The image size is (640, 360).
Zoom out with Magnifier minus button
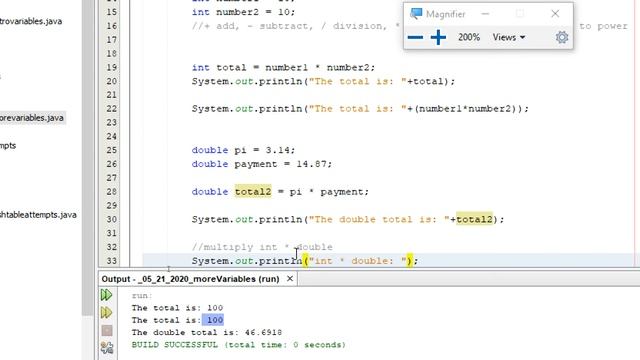(x=415, y=38)
